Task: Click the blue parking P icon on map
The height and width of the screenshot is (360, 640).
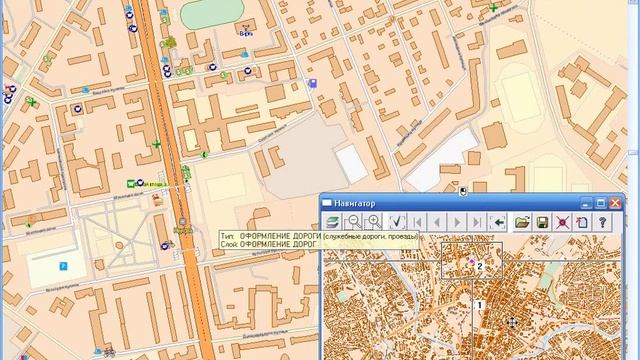Action: coord(63,267)
